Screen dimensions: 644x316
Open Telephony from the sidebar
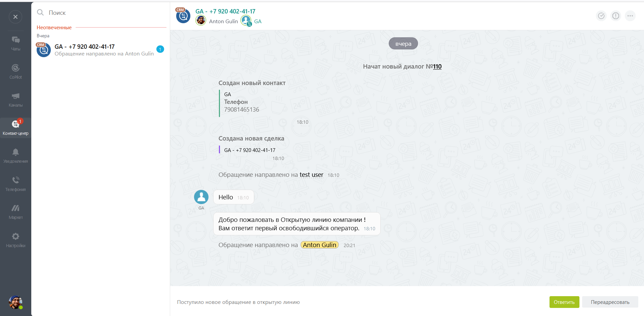tap(15, 184)
